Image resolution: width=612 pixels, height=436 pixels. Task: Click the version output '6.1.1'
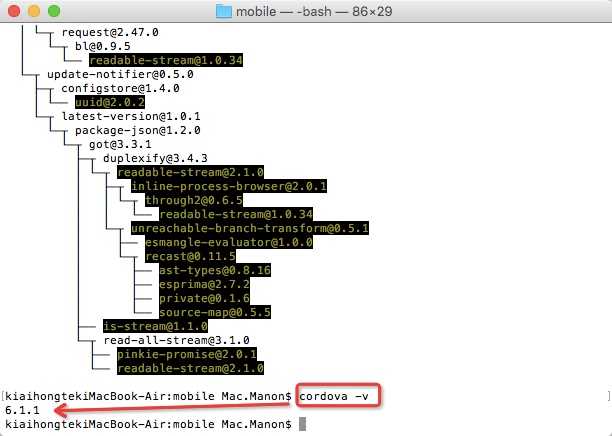(22, 411)
